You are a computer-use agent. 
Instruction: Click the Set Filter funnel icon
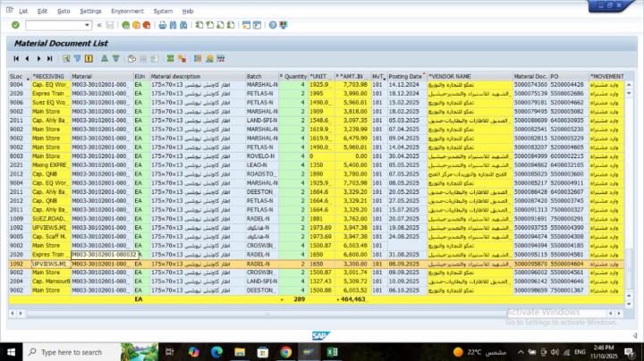78,58
